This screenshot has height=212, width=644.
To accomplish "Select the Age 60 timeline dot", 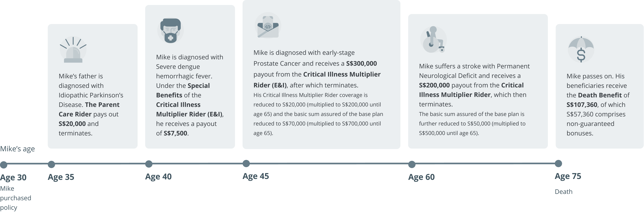I will (x=412, y=164).
